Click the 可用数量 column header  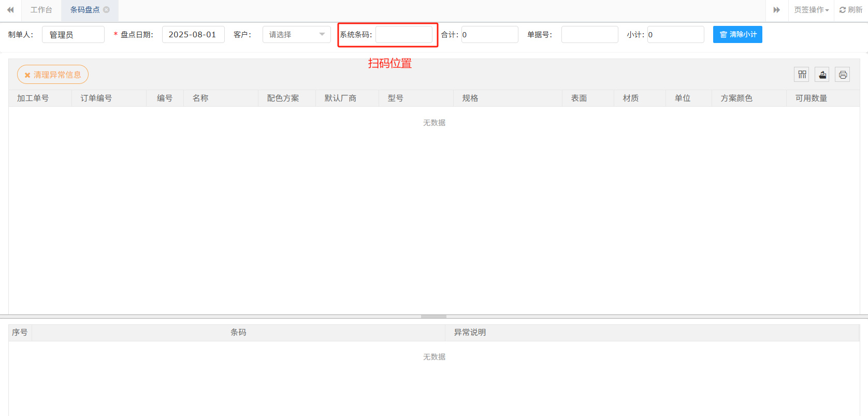coord(811,98)
